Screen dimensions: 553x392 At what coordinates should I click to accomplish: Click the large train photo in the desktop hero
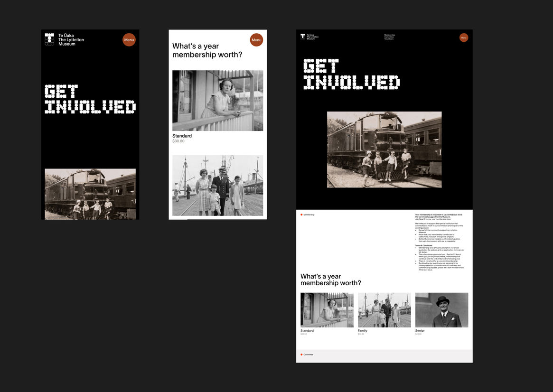pos(384,149)
